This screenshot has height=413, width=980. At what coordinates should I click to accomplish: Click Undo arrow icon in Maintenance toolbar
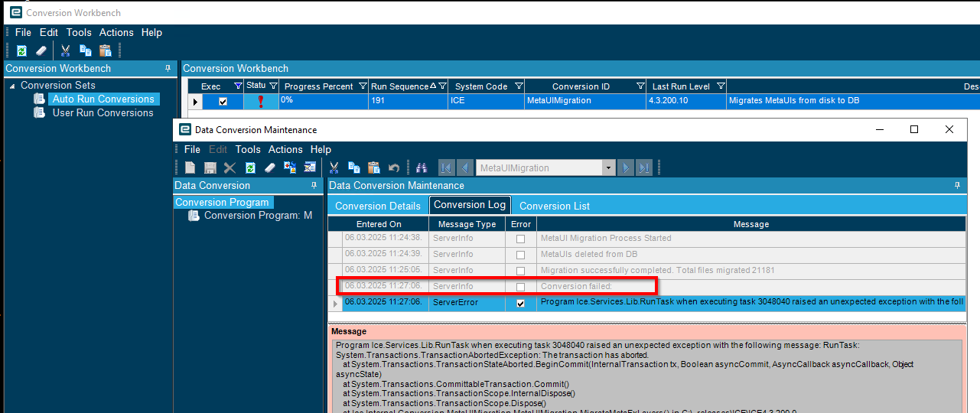pos(394,167)
